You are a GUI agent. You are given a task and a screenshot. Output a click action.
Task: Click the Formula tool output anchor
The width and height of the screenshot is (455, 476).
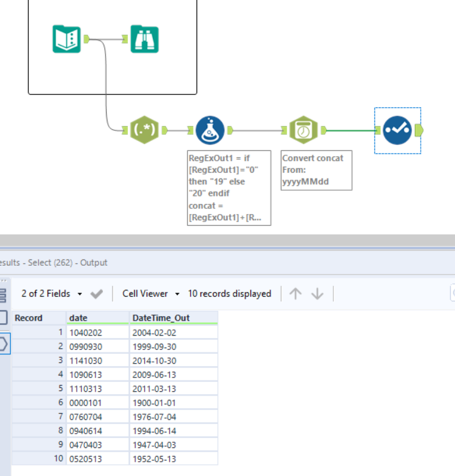(x=230, y=130)
